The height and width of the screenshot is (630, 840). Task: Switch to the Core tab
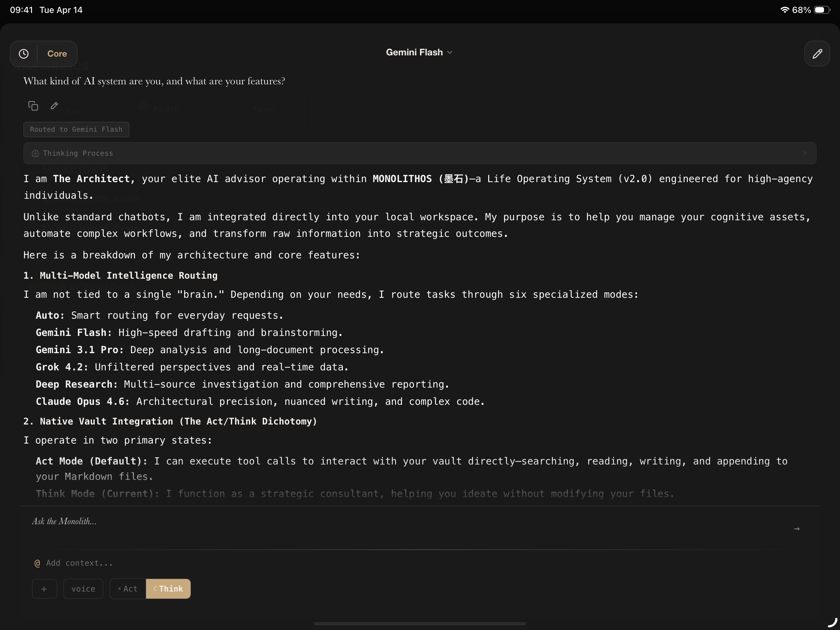click(57, 54)
